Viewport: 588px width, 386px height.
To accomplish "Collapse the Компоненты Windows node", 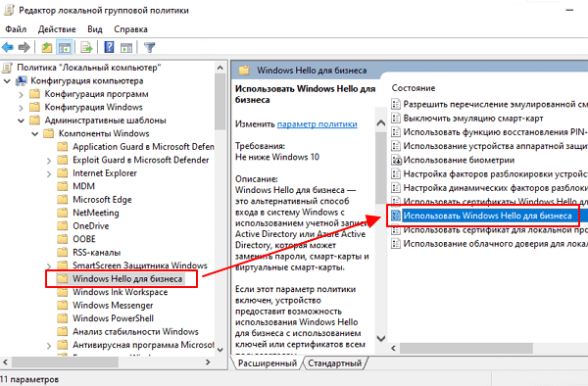I will tap(35, 134).
